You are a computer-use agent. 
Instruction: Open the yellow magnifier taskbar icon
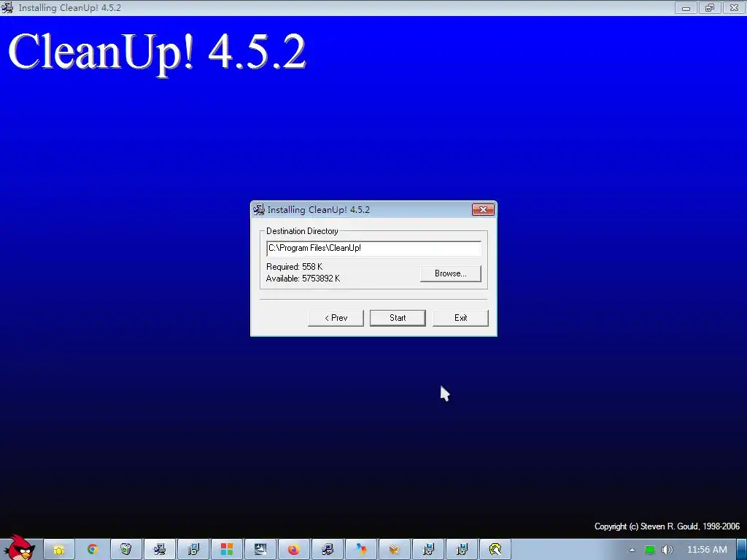point(495,550)
